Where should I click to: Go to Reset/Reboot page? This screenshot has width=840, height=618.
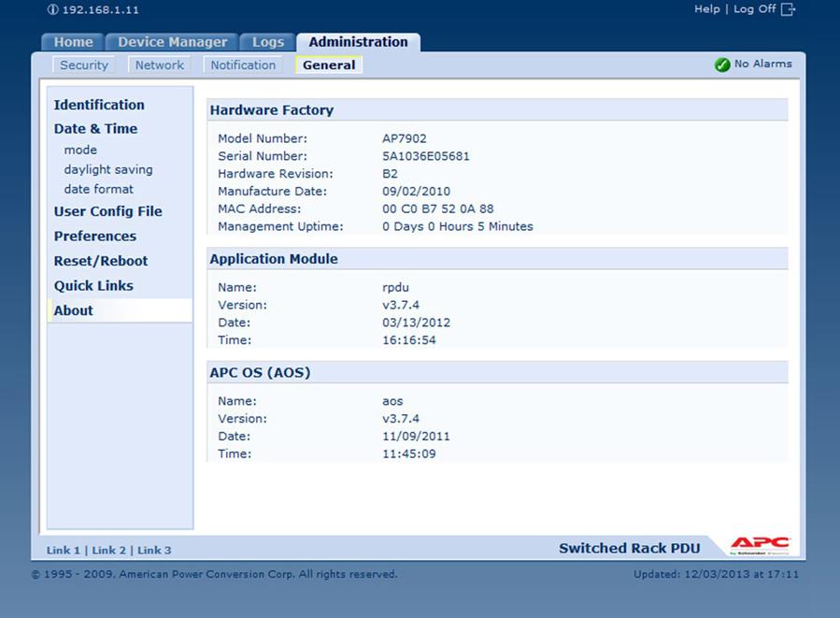[x=101, y=262]
